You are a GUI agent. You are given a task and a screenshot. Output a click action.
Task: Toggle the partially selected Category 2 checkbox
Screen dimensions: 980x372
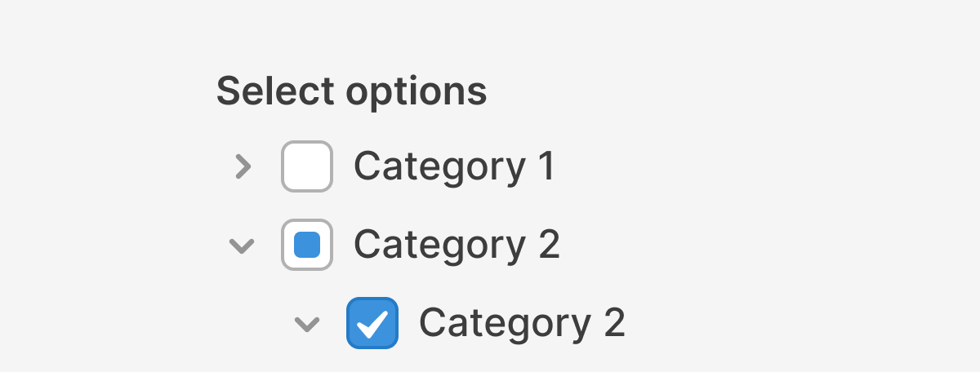[307, 245]
